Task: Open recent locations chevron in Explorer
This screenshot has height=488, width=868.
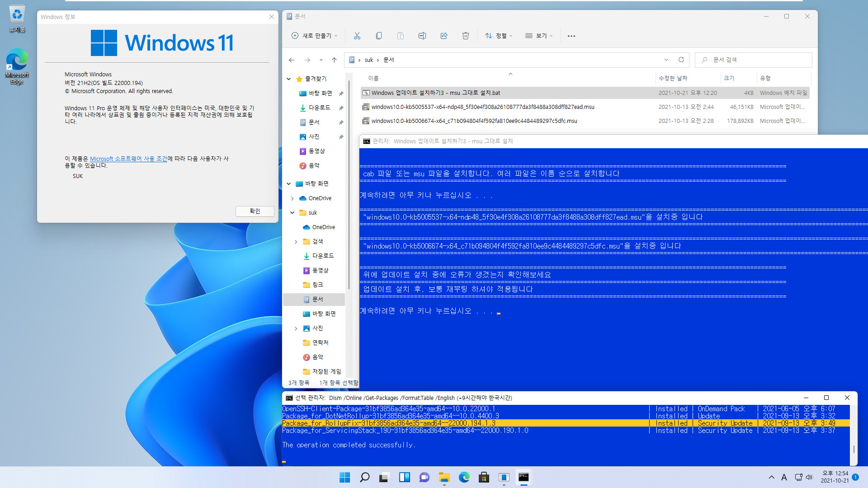Action: [x=321, y=60]
